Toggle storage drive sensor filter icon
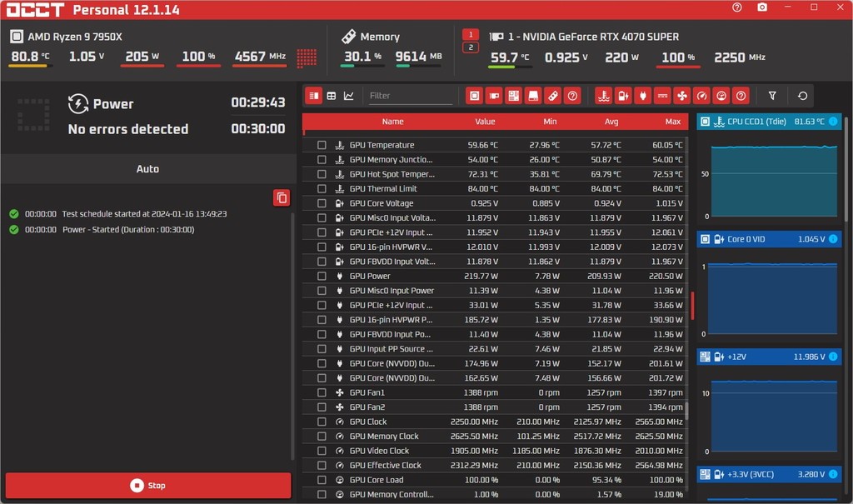The width and height of the screenshot is (853, 504). pos(533,96)
